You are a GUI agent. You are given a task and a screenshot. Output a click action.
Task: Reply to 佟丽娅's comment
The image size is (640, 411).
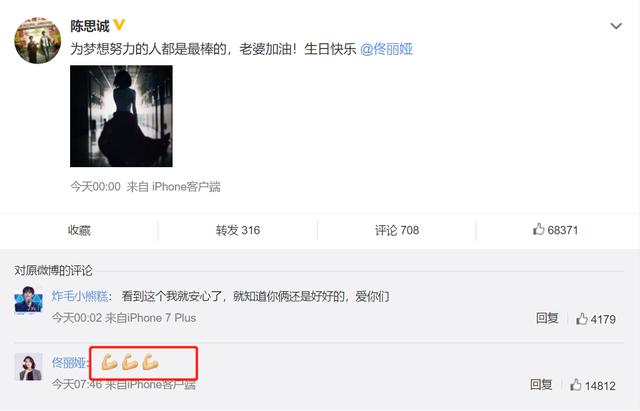point(541,384)
